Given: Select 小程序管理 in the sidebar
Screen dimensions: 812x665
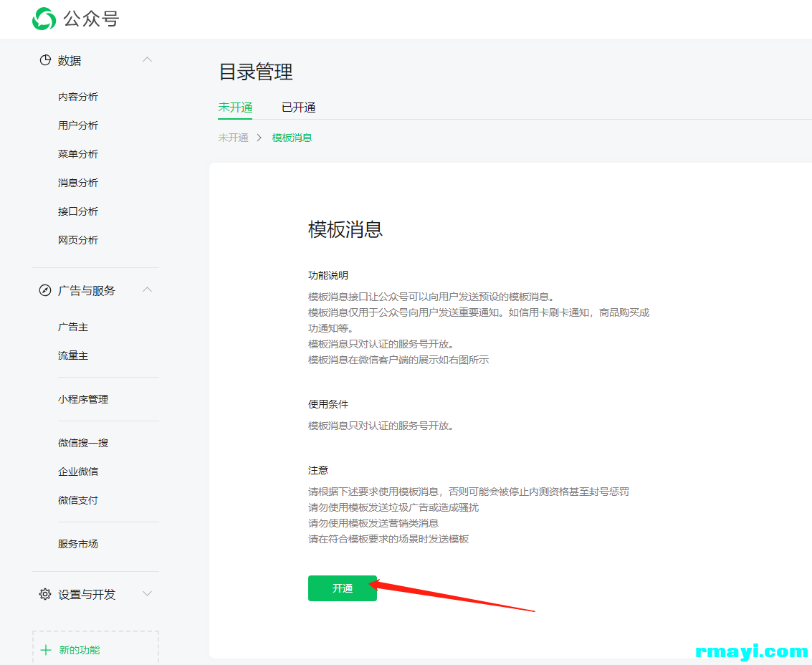Looking at the screenshot, I should (x=83, y=399).
